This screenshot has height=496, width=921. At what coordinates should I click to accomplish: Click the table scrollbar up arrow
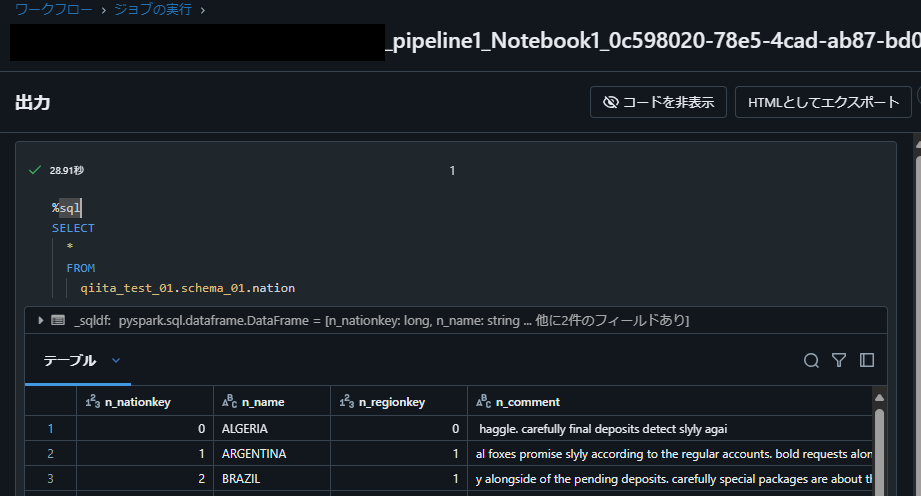[x=879, y=398]
